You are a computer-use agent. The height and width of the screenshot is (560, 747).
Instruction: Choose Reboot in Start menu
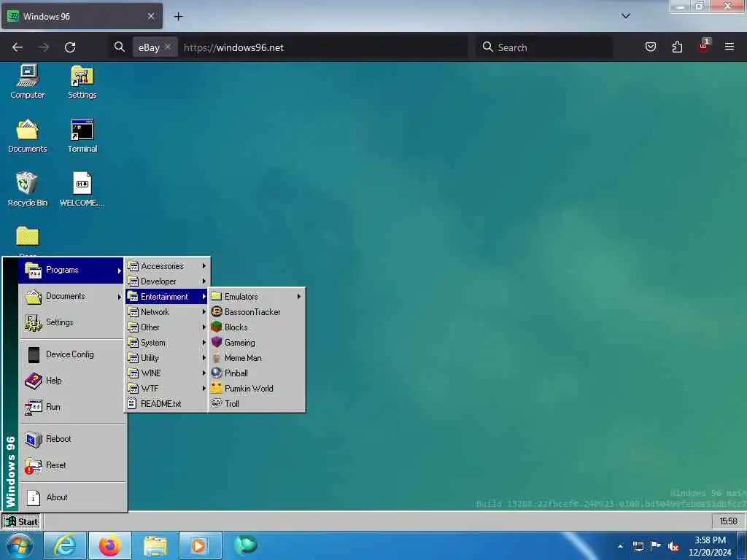[x=72, y=439]
